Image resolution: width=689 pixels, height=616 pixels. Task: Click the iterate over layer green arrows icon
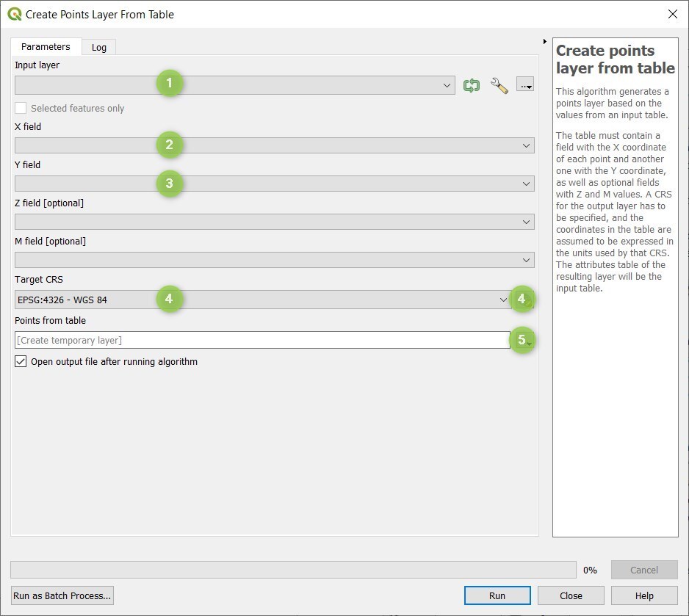pyautogui.click(x=471, y=85)
